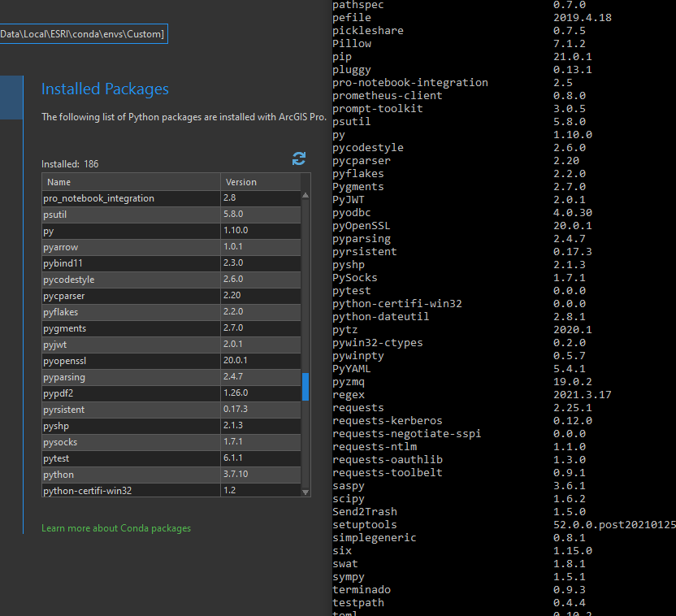The width and height of the screenshot is (676, 616).
Task: Click the scroll down arrow of package list
Action: coord(305,492)
